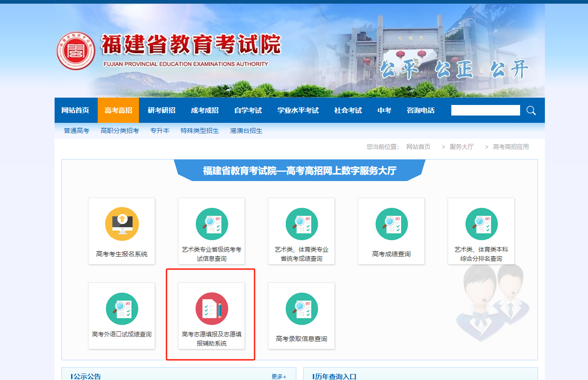588x380 pixels.
Task: Switch to the 高职分类招考 sub-tab
Action: pos(120,131)
